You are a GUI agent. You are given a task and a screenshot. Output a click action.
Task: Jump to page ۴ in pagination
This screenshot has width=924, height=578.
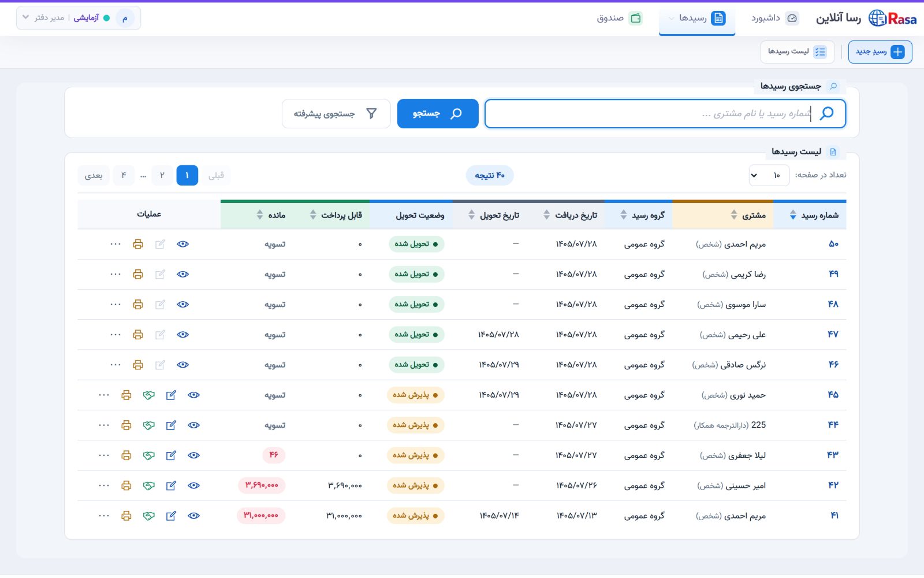[124, 175]
